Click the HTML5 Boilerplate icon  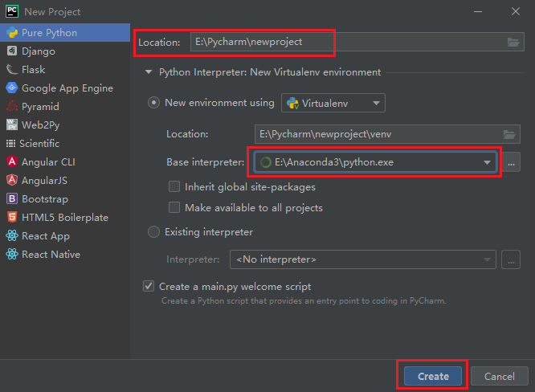12,218
